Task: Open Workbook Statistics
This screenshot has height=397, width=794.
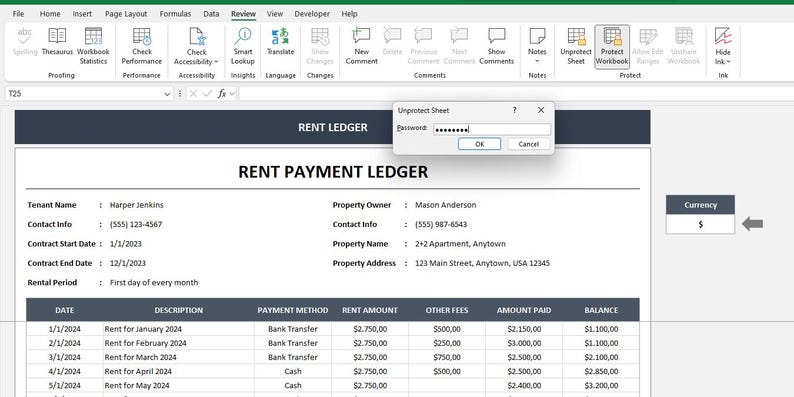Action: 93,47
